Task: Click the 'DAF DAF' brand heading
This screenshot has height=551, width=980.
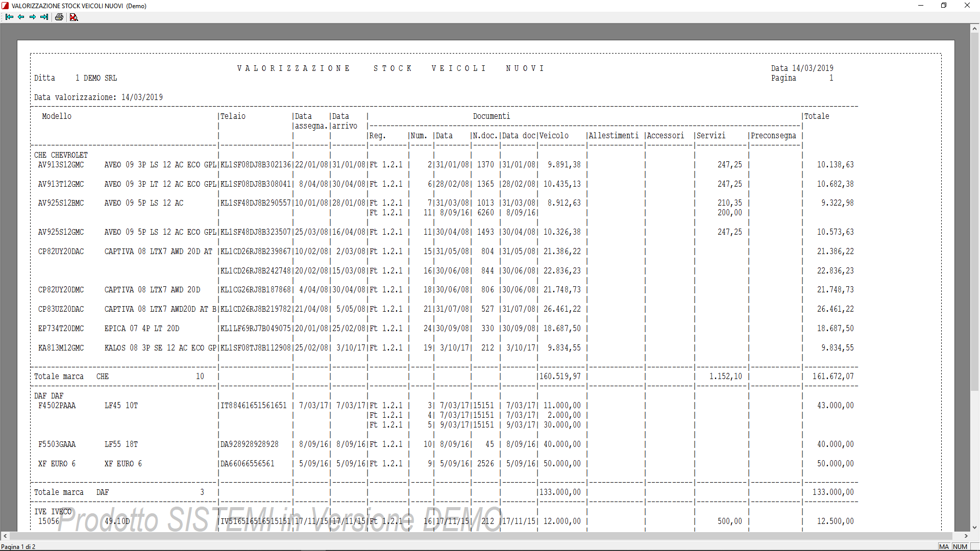Action: point(48,396)
